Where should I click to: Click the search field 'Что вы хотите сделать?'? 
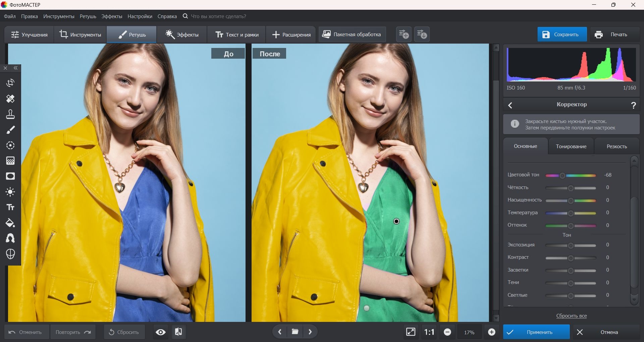(218, 16)
